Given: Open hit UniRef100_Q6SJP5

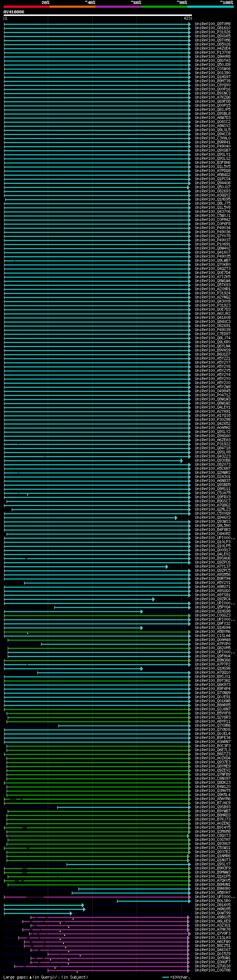Looking at the screenshot, I should [x=213, y=109].
